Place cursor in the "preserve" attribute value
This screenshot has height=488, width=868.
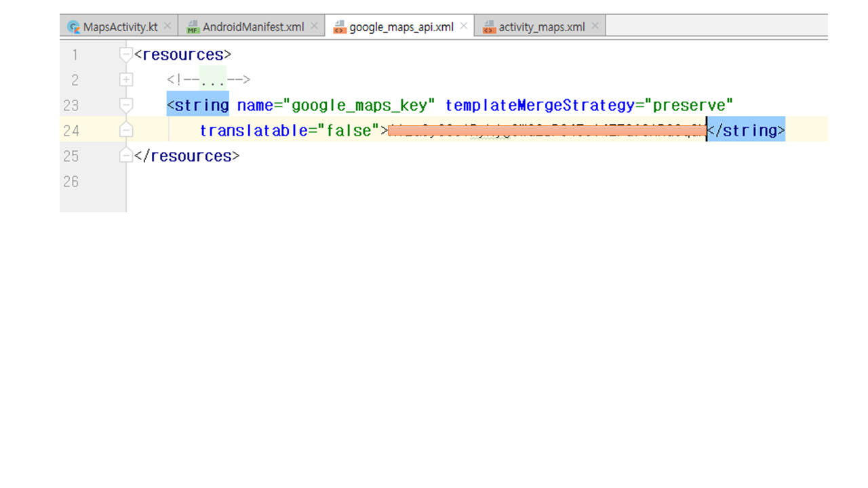[x=689, y=106]
